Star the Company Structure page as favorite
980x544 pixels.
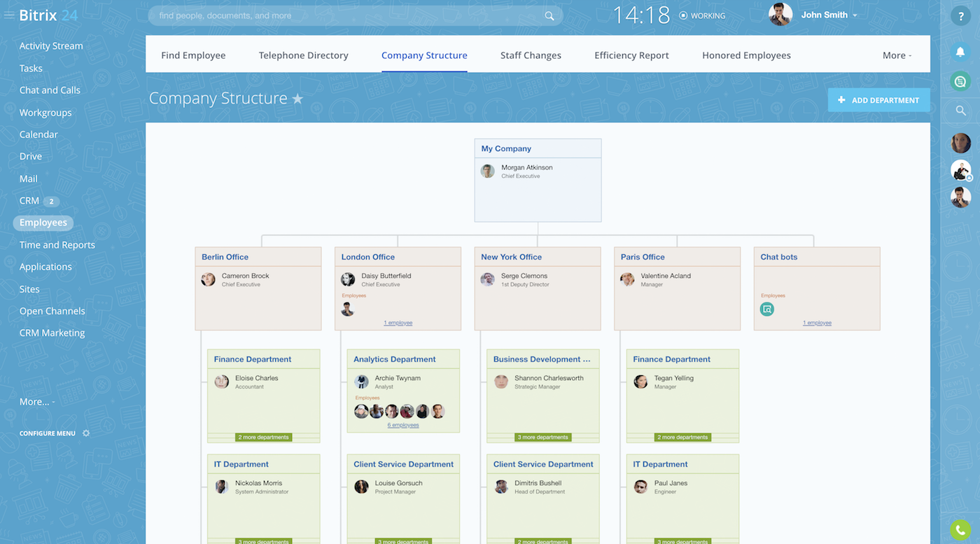point(297,99)
